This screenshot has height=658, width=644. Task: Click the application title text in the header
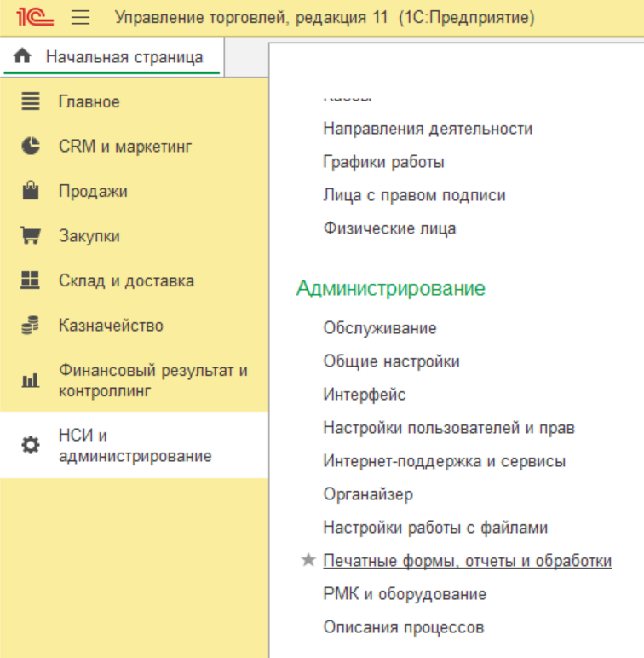[325, 18]
